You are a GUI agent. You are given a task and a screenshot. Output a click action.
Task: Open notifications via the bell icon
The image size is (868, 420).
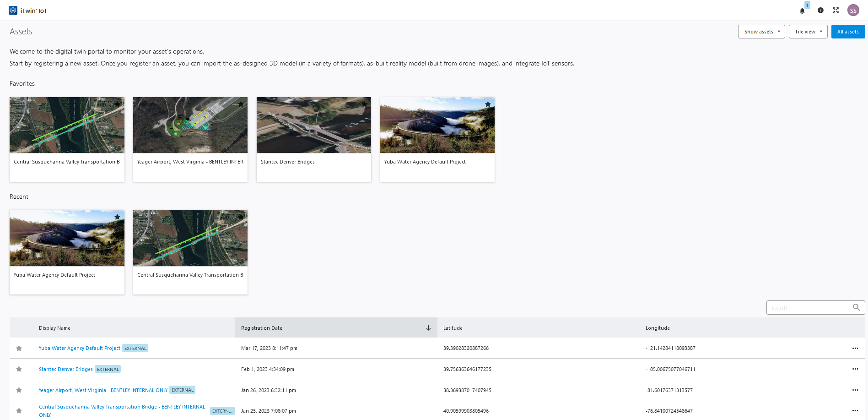coord(802,10)
